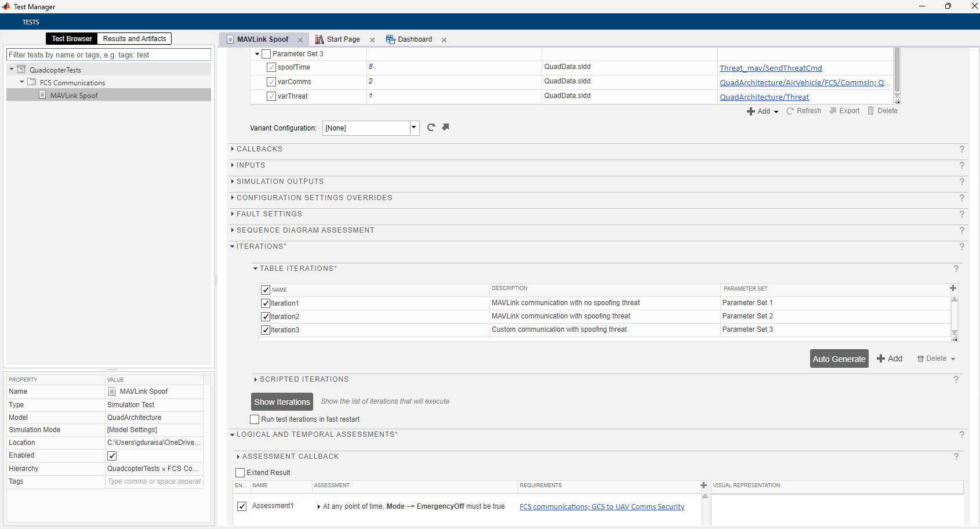Switch to Results and Artifacts tab
The width and height of the screenshot is (980, 529).
pyautogui.click(x=135, y=39)
